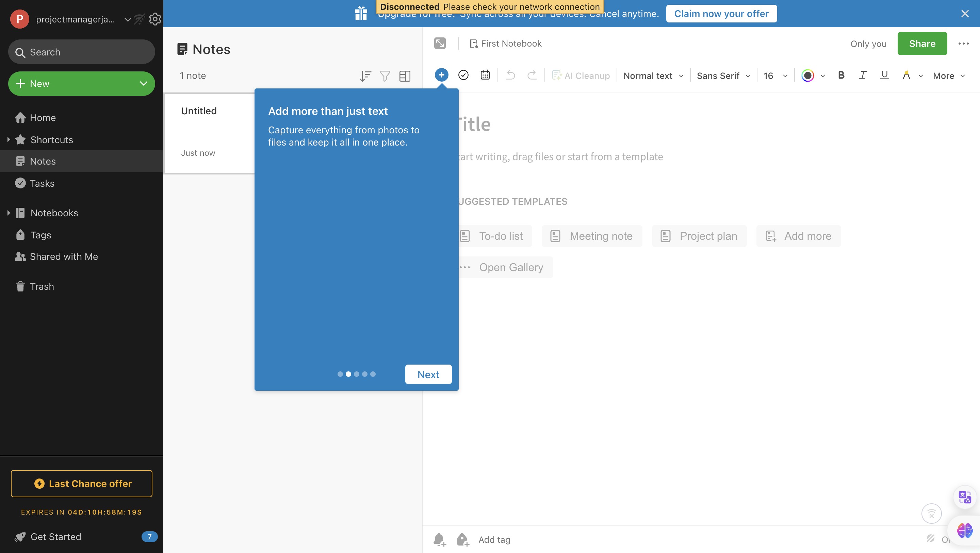Viewport: 980px width, 553px height.
Task: Click the calendar event icon
Action: coord(485,75)
